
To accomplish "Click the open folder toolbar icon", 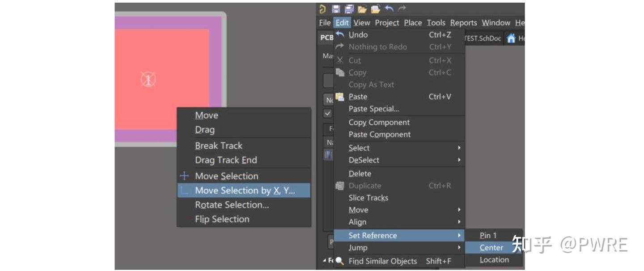I will pos(362,9).
